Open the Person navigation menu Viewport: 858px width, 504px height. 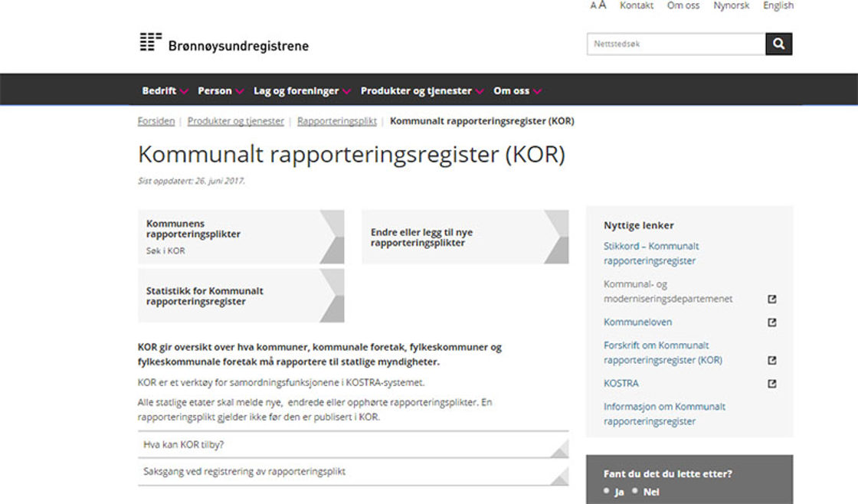tap(221, 91)
